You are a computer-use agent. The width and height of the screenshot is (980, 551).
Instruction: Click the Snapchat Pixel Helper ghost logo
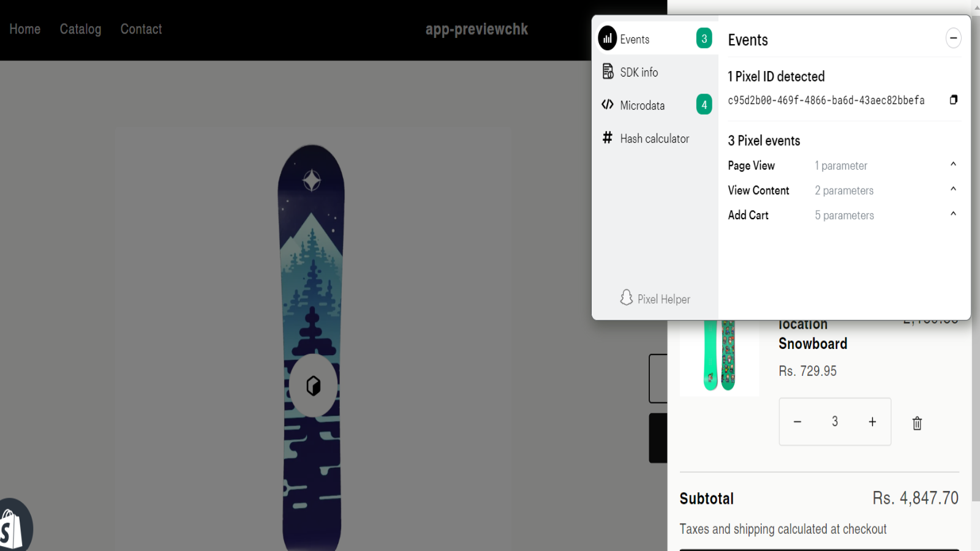626,298
